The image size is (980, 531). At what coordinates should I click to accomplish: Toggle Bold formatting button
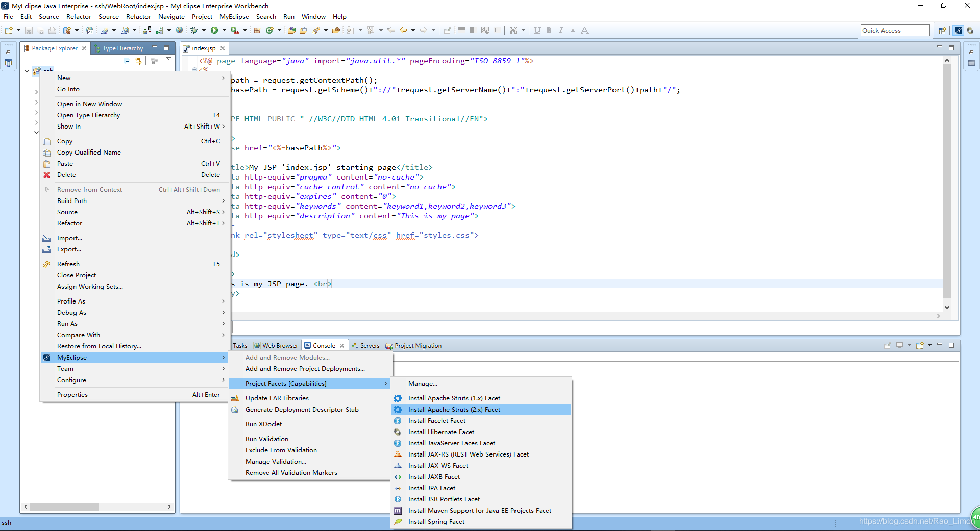[549, 30]
